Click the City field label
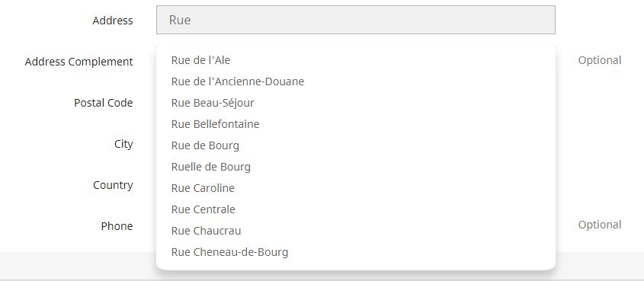644x281 pixels. coord(123,145)
